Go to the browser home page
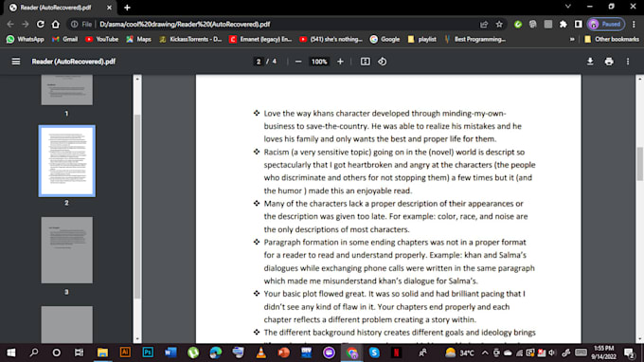The image size is (644, 362). (x=56, y=25)
